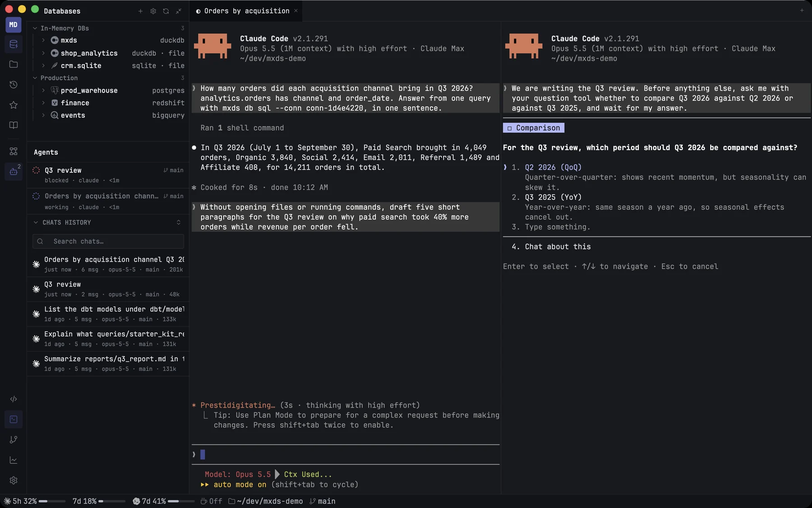Select option 1 Q2 2026 (QoQ)
The height and width of the screenshot is (508, 812).
[x=553, y=168]
